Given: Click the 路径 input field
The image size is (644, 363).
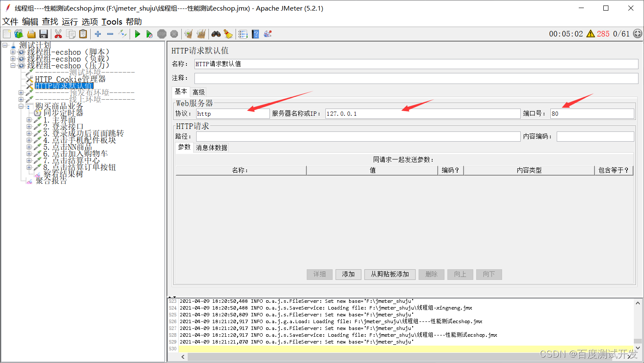Looking at the screenshot, I should (358, 137).
